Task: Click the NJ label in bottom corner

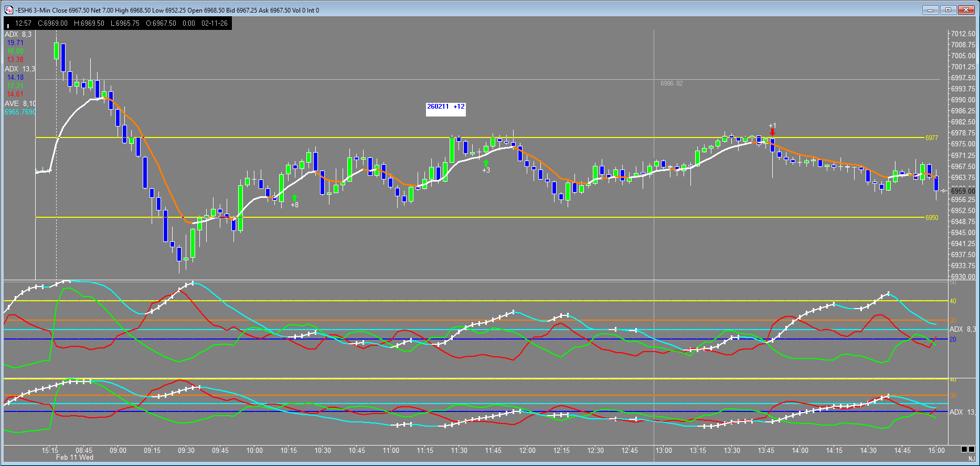Action: pyautogui.click(x=972, y=459)
